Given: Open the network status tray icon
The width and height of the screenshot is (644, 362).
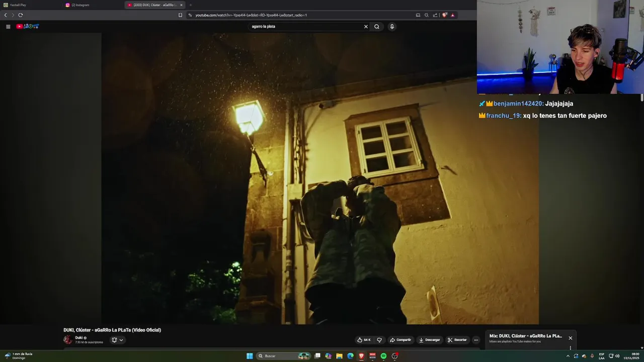Looking at the screenshot, I should point(611,356).
